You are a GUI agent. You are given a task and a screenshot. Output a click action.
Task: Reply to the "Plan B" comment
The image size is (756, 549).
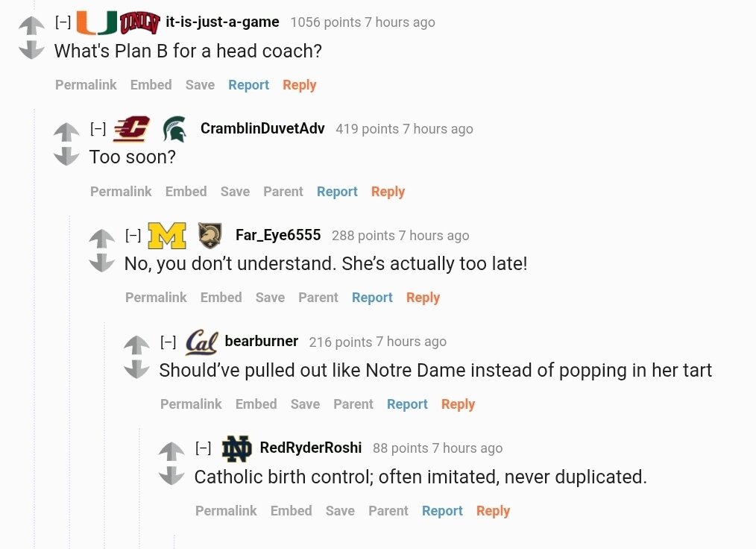(x=299, y=85)
